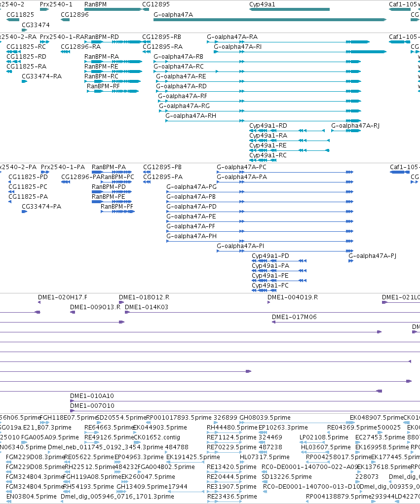The height and width of the screenshot is (504, 420).
Task: Select protein RanBPM-PD
Action: (109, 187)
